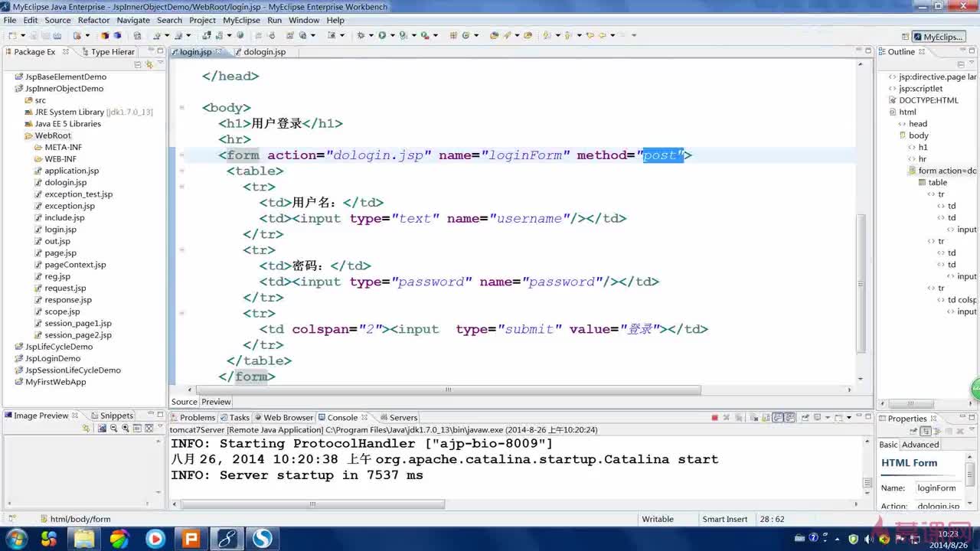Click the Action field with dologin.jsp
Screen dimensions: 980x551
coord(939,506)
